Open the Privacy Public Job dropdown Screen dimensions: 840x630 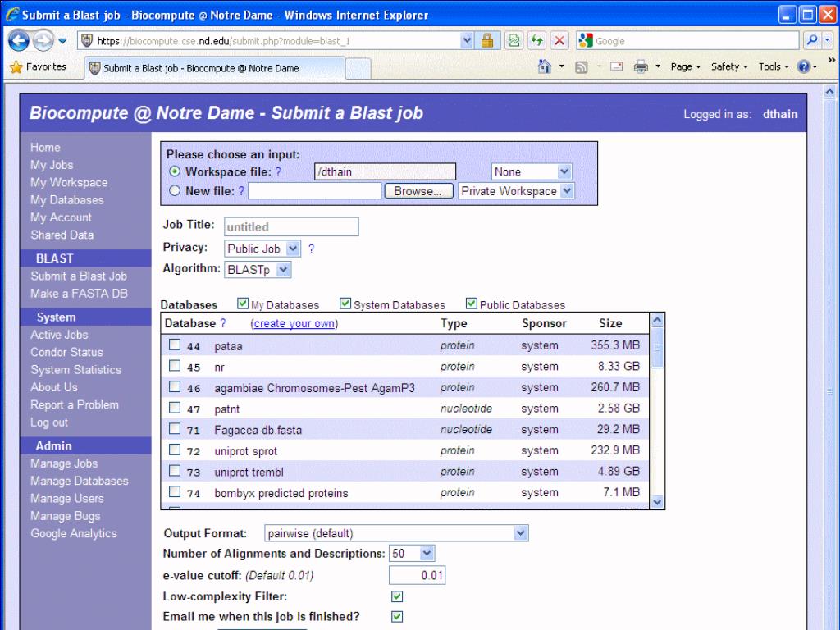click(x=262, y=249)
